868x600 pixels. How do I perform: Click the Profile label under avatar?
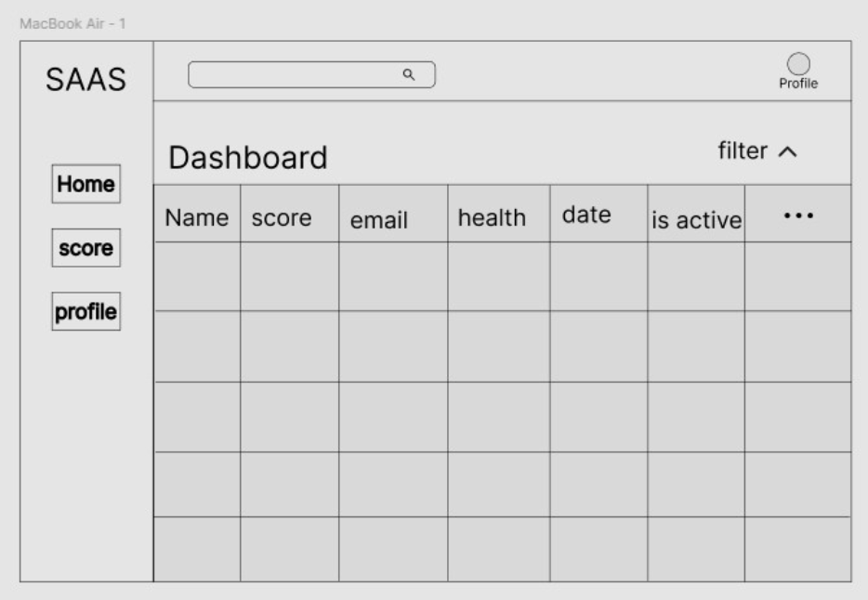click(x=798, y=84)
